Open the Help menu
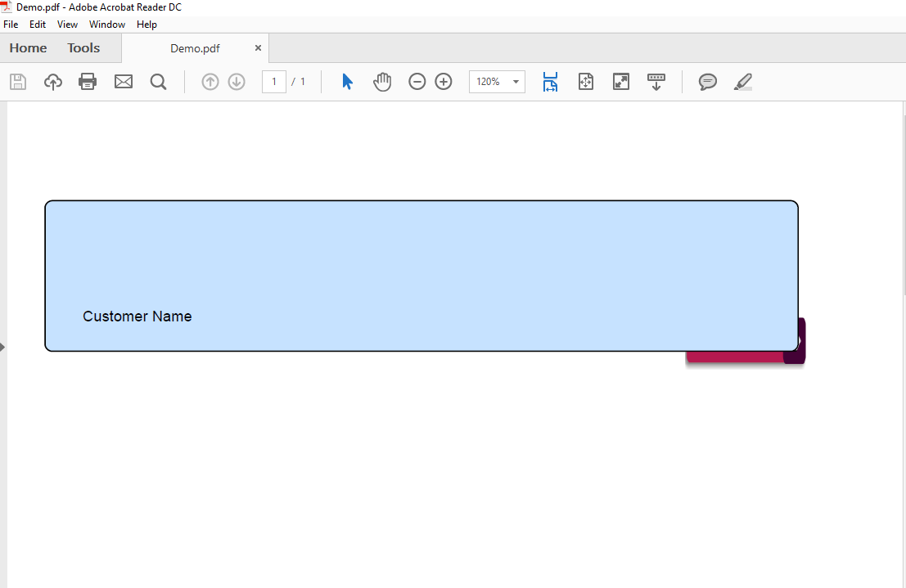Screen dimensions: 906x588 coord(146,25)
